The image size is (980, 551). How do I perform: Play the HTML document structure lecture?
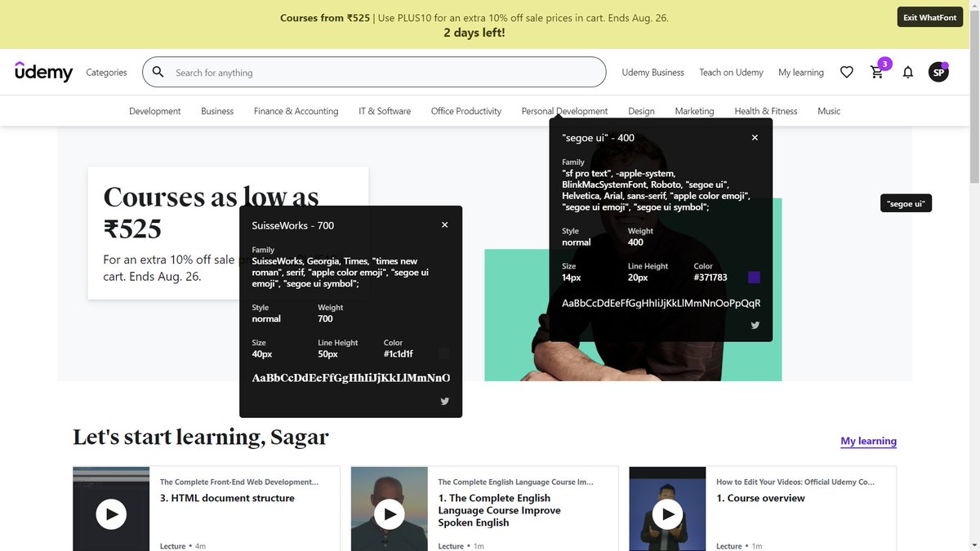(x=111, y=513)
